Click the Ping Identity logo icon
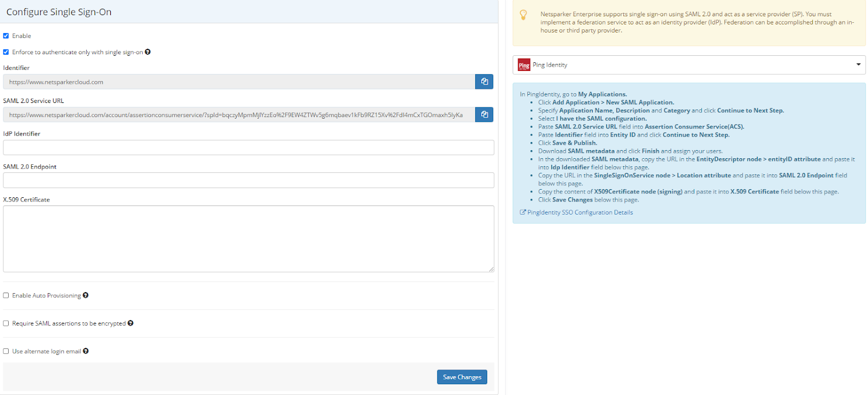 [x=524, y=65]
